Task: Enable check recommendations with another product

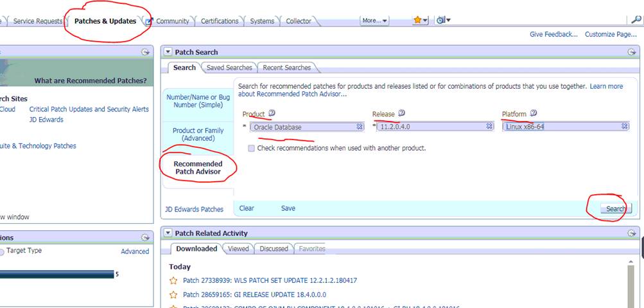Action: click(251, 148)
